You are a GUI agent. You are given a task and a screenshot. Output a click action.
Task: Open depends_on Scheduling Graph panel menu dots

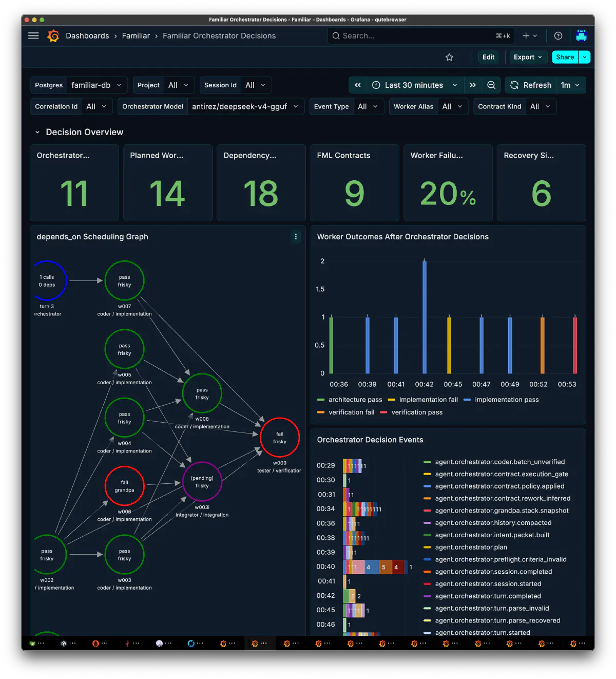pos(296,237)
